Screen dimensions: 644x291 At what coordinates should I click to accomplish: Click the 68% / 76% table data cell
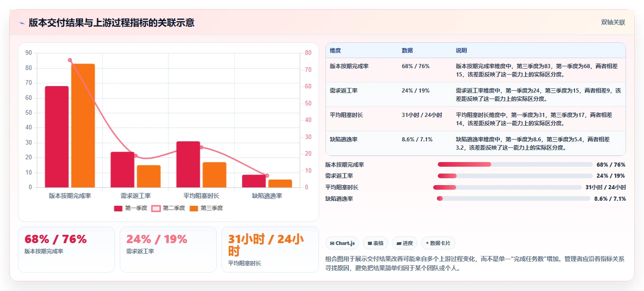424,70
